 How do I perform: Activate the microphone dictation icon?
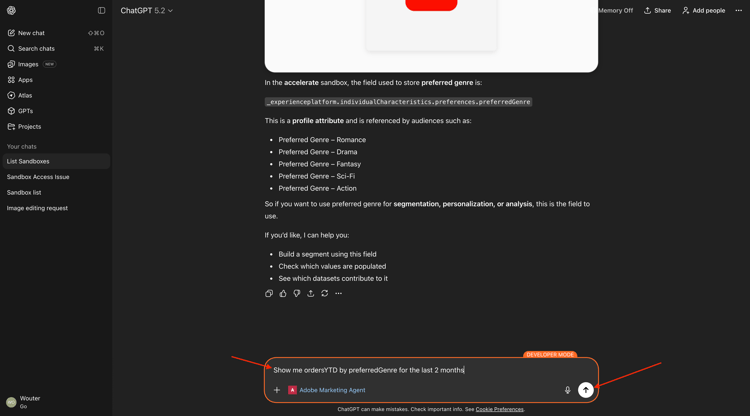tap(567, 390)
